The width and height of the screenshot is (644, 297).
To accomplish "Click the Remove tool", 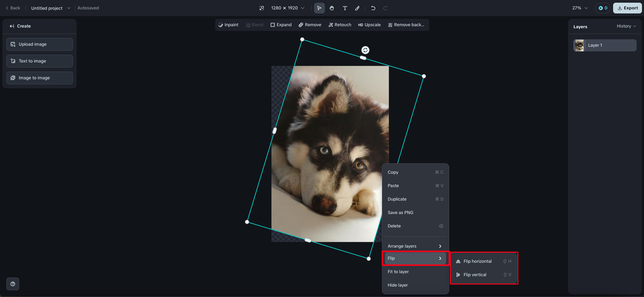I will point(310,25).
